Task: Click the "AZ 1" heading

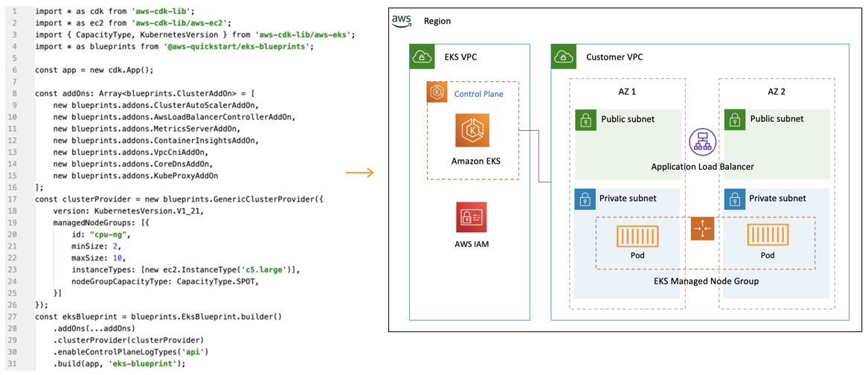Action: pyautogui.click(x=626, y=92)
